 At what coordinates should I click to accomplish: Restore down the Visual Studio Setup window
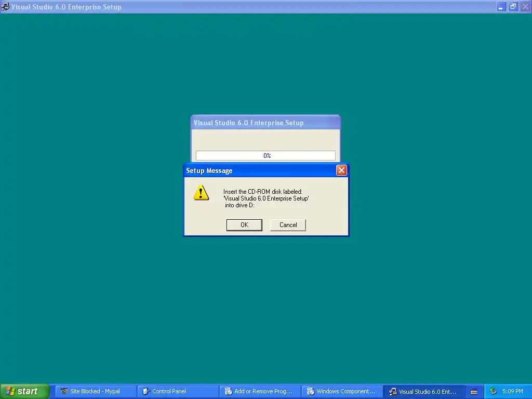point(513,7)
